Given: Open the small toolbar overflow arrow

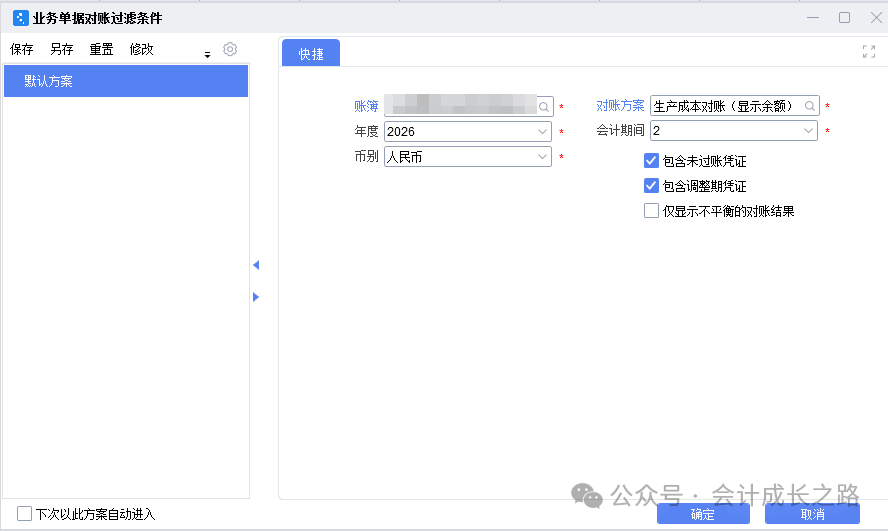Looking at the screenshot, I should 207,55.
